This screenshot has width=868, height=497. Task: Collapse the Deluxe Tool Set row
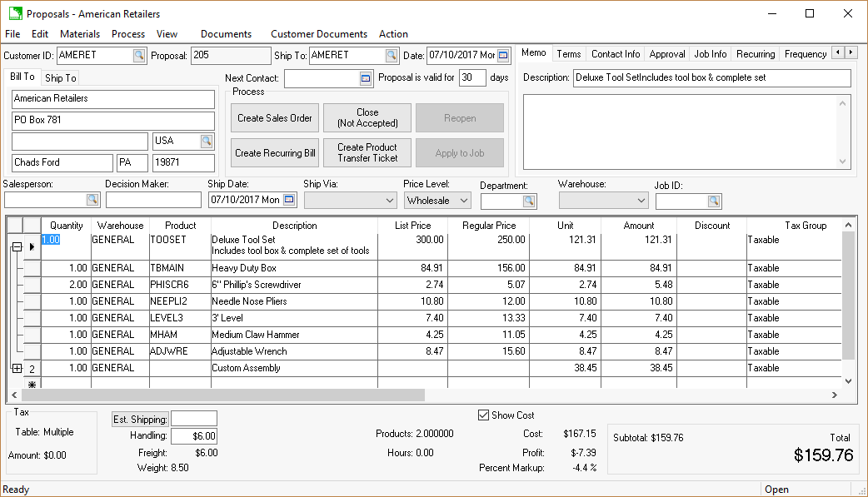[16, 247]
